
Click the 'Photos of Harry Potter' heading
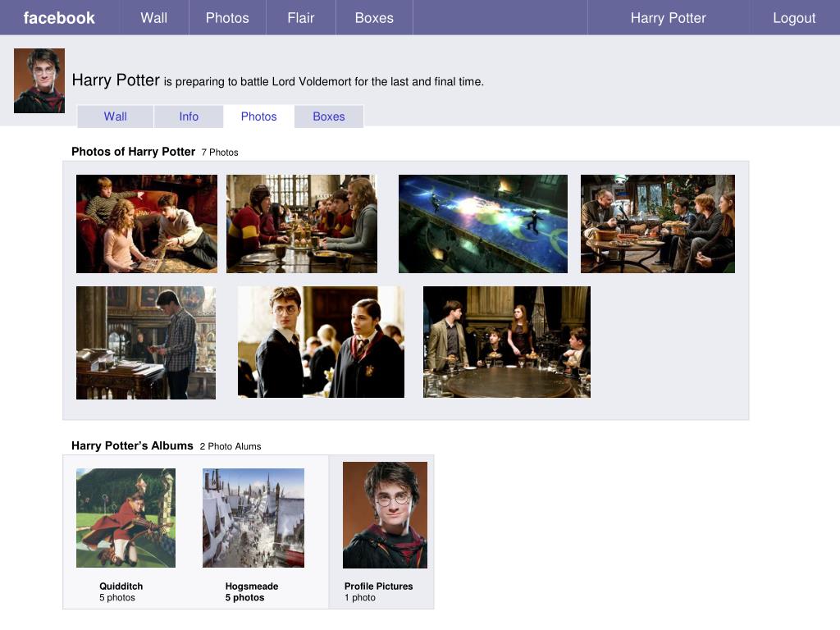click(134, 152)
